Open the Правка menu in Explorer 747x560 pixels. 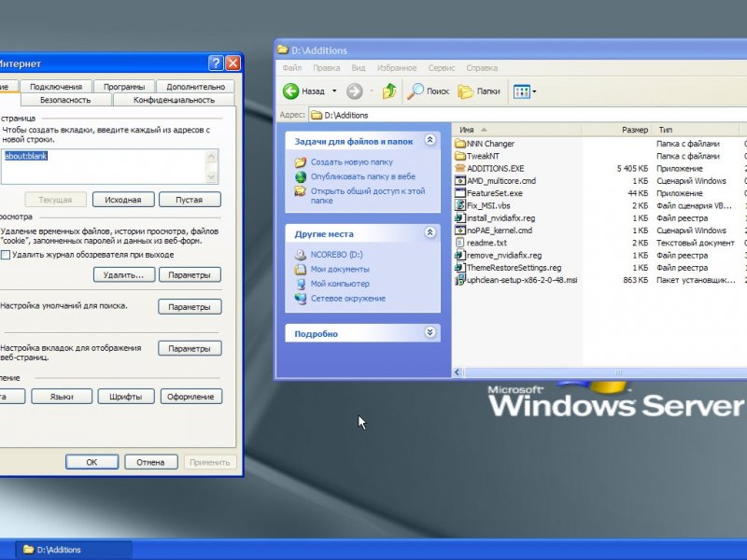tap(326, 68)
